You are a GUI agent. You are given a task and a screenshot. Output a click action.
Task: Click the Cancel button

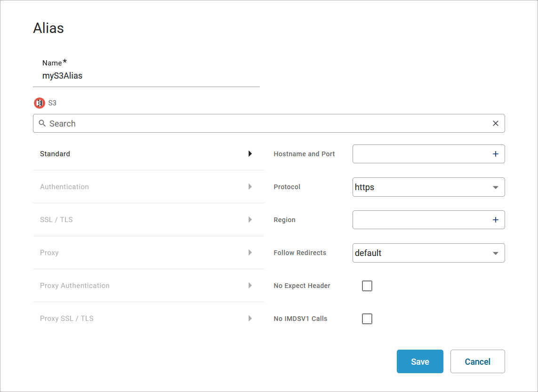point(477,361)
